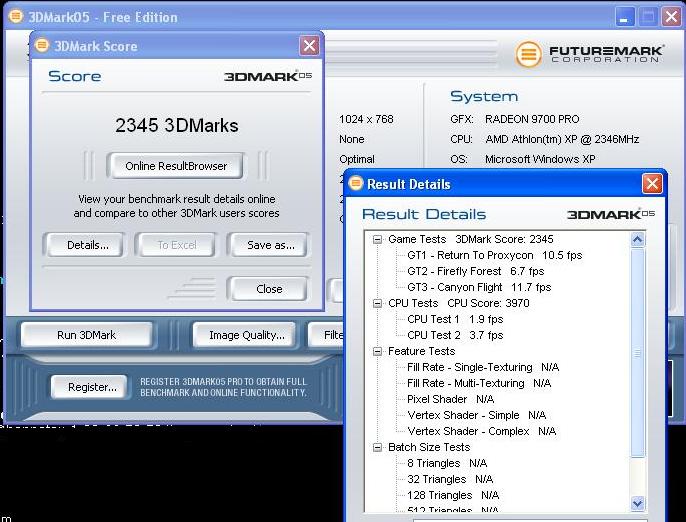
Task: Select GT2 - Firefly Forest row
Action: coord(476,271)
